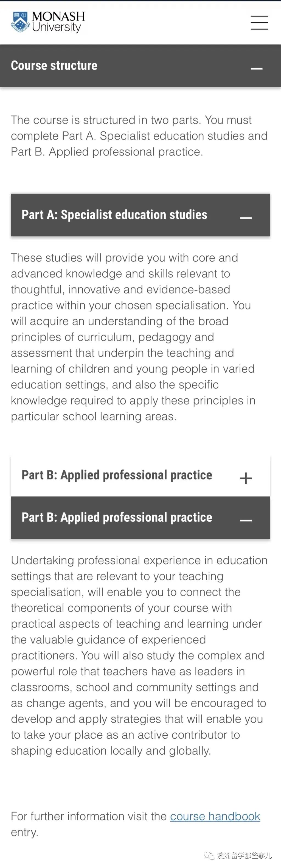281x868 pixels.
Task: Click the word 'entry.' below the handbook link
Action: [x=25, y=832]
